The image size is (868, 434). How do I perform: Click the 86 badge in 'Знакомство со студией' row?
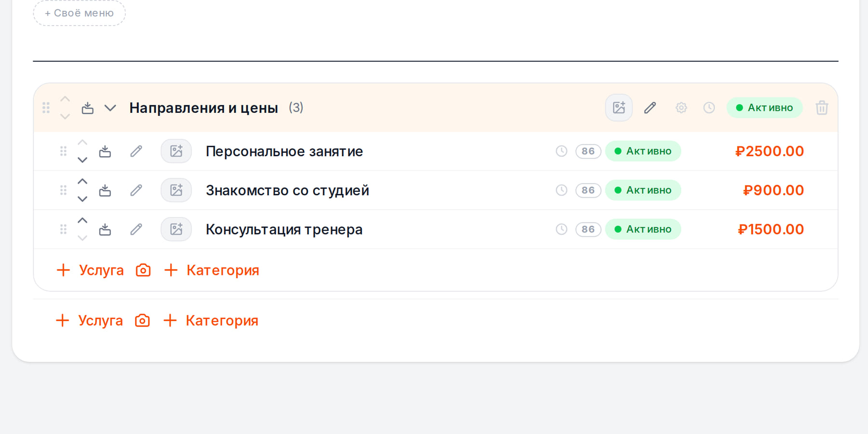588,190
